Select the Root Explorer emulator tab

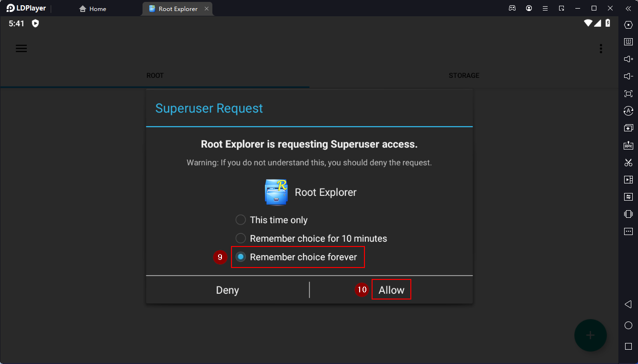click(177, 9)
